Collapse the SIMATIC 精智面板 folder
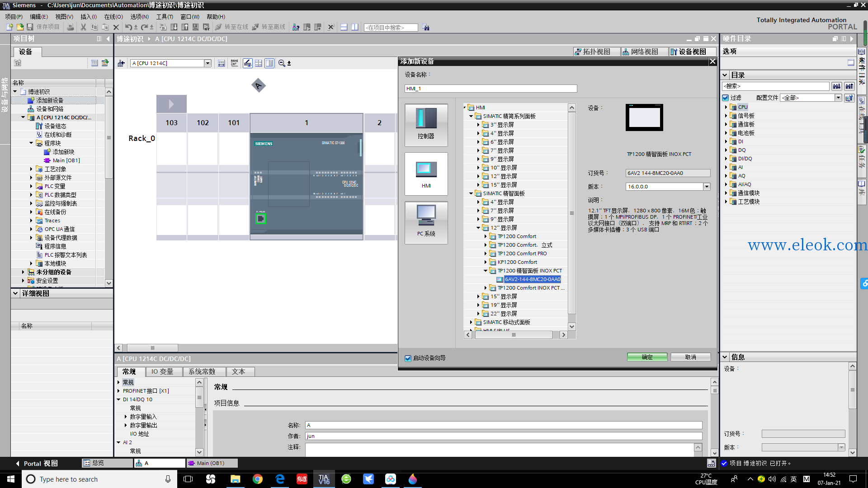Image resolution: width=868 pixels, height=488 pixels. tap(471, 193)
